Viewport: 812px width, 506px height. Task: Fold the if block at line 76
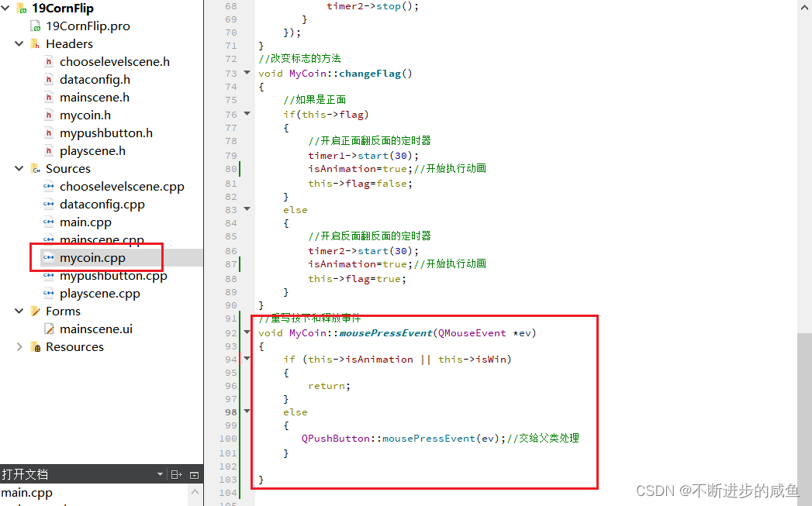pos(247,114)
